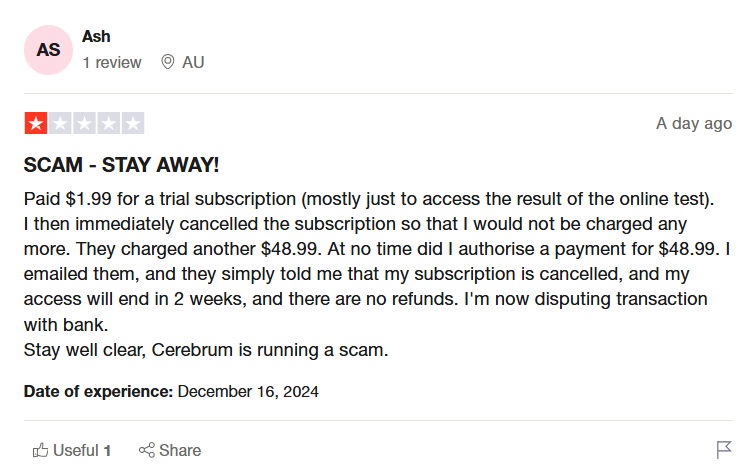Open the '1 review' count link

pos(112,63)
